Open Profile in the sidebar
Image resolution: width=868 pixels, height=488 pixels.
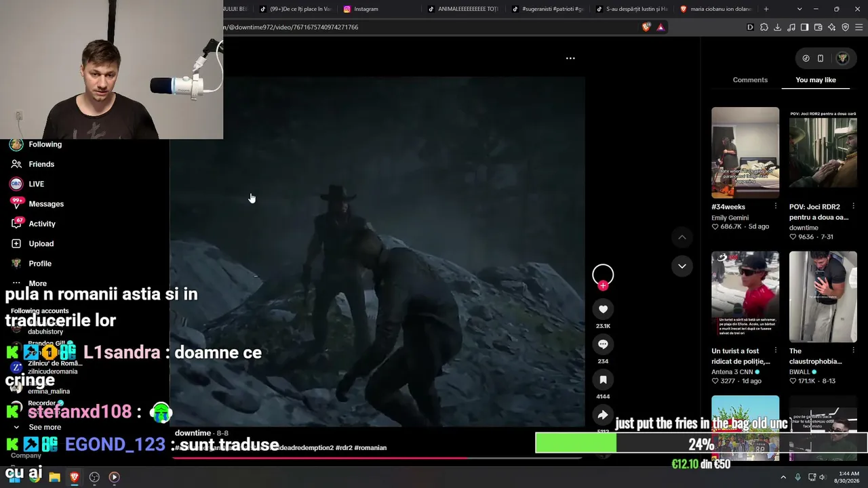[x=40, y=263]
